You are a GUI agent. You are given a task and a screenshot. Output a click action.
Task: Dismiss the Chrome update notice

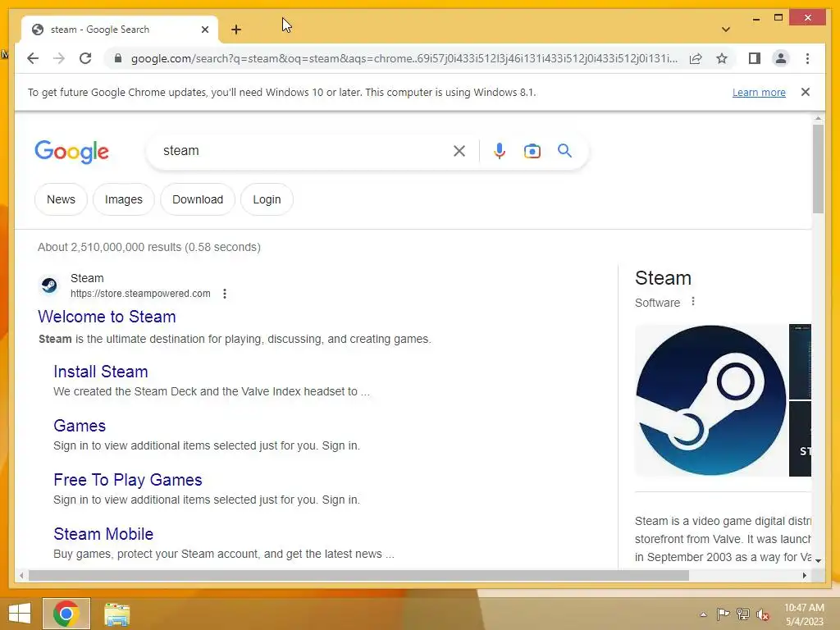pos(806,92)
